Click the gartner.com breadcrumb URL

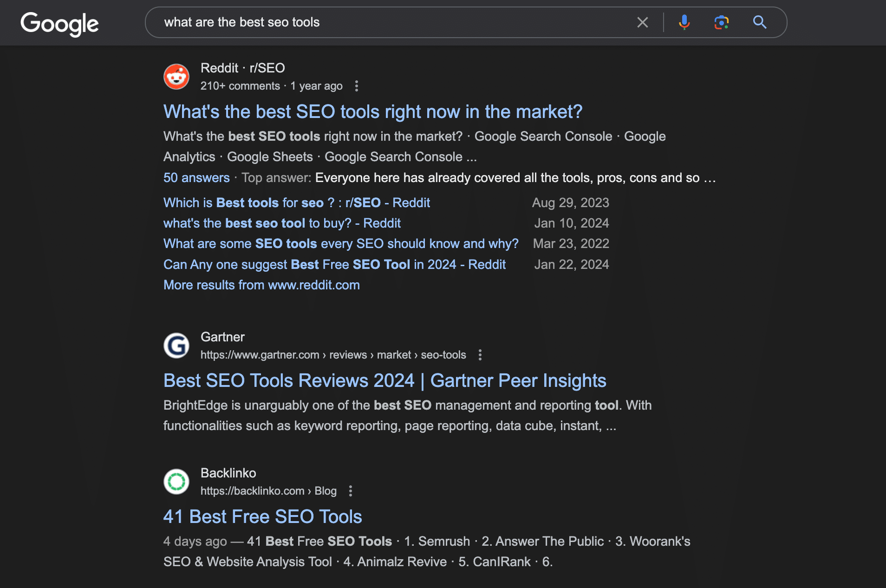[333, 355]
